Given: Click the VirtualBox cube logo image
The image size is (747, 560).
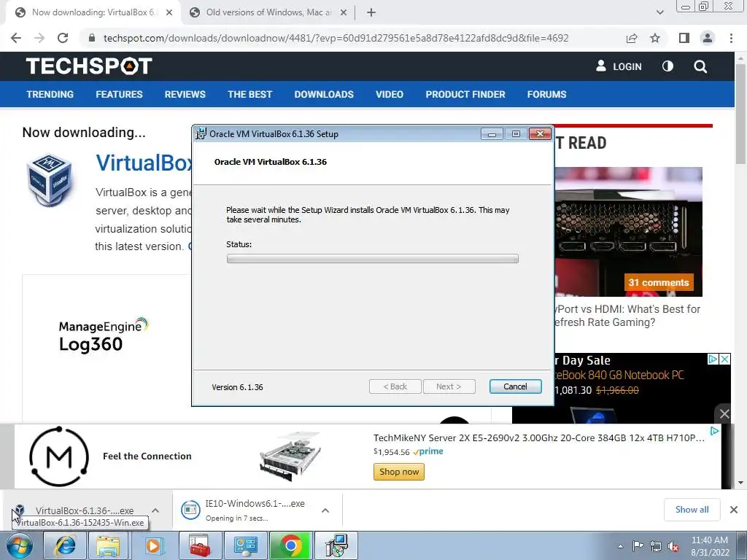Looking at the screenshot, I should (x=50, y=179).
